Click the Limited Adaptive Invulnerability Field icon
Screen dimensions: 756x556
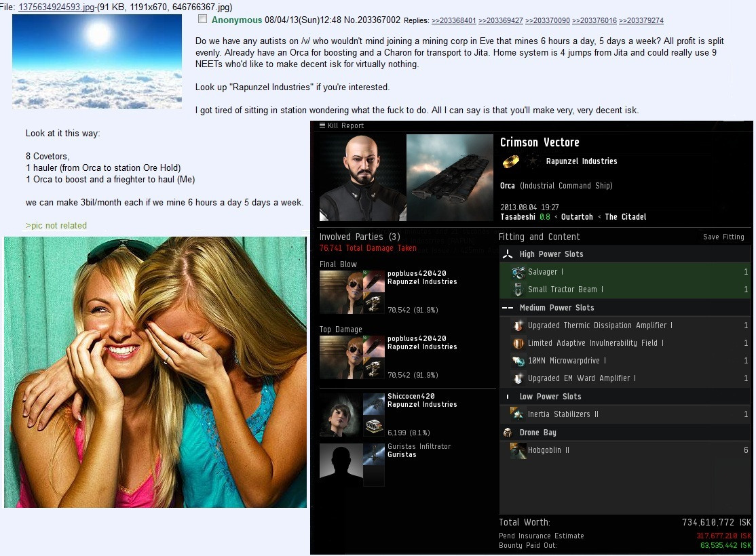[518, 344]
